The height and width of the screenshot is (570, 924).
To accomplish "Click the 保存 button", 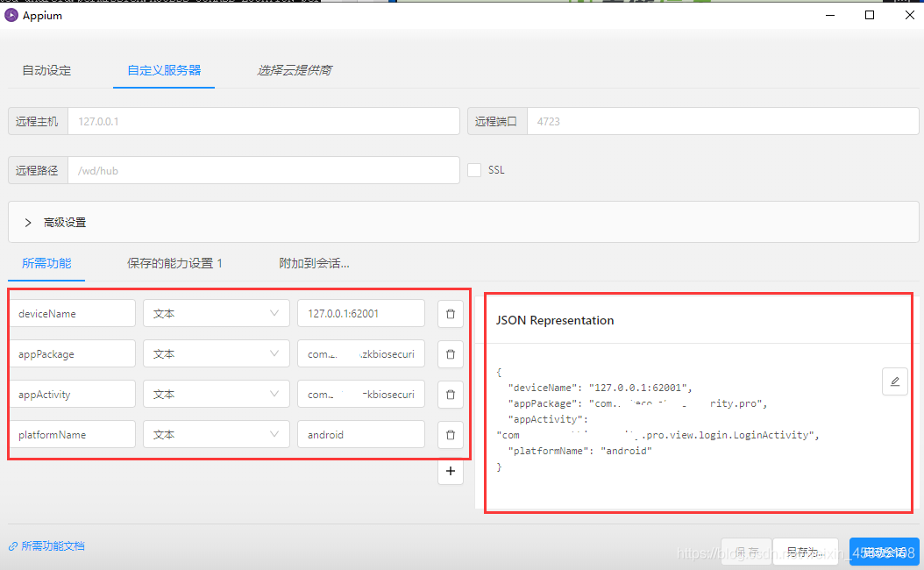I will click(746, 552).
